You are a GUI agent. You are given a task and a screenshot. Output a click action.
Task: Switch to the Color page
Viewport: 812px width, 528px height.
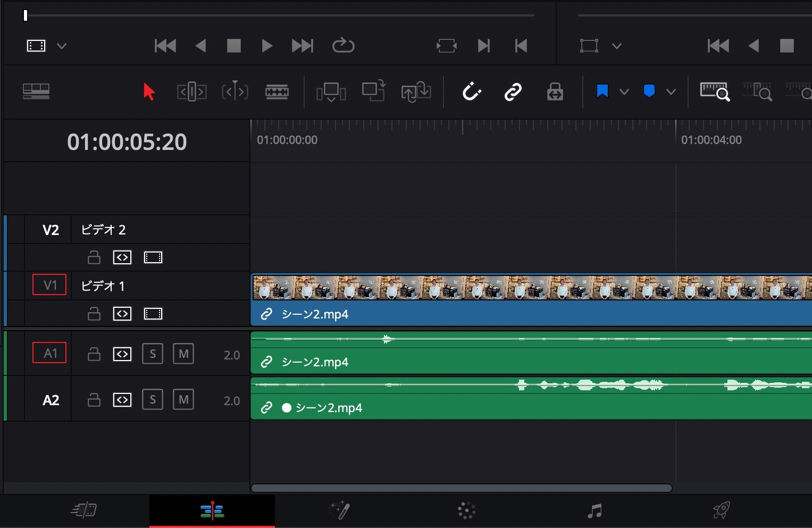click(x=466, y=510)
